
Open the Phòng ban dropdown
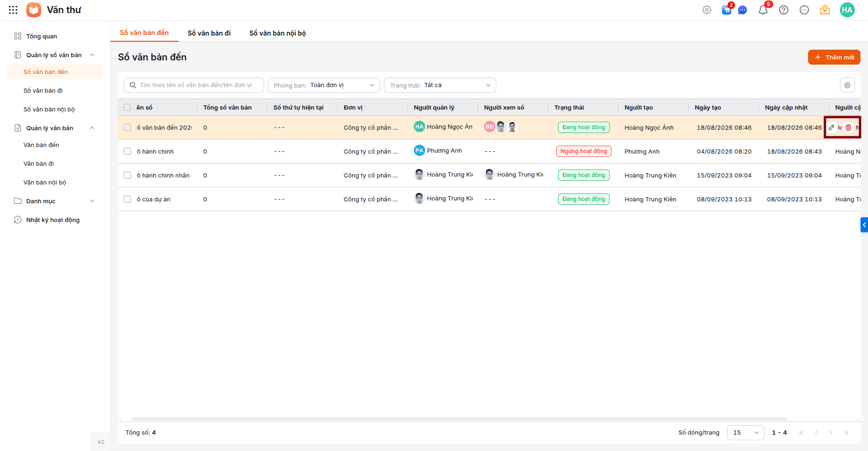[324, 85]
